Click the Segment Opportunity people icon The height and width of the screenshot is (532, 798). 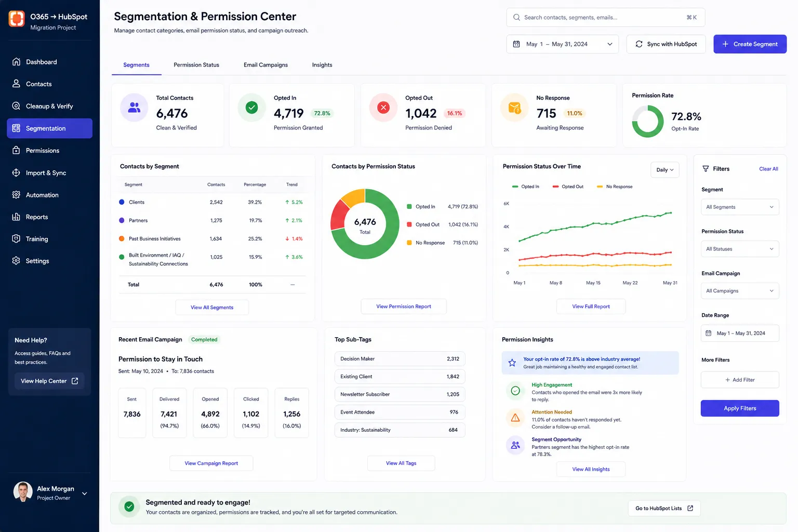515,445
